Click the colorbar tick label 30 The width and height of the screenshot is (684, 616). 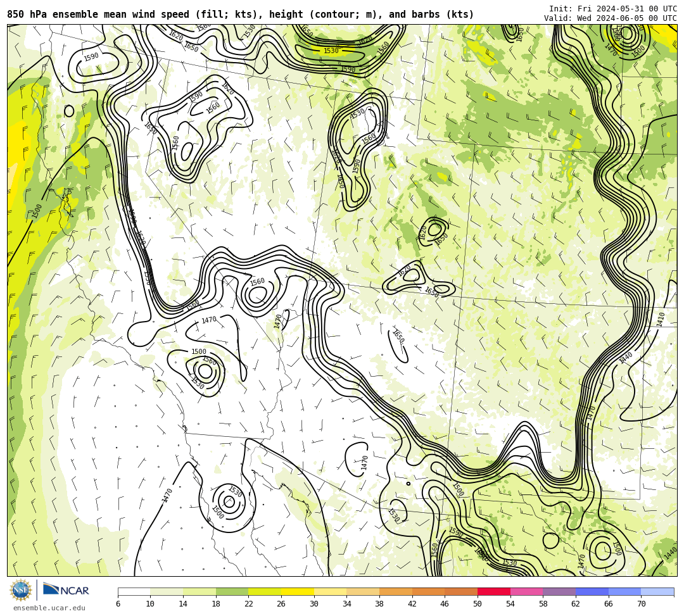point(314,604)
